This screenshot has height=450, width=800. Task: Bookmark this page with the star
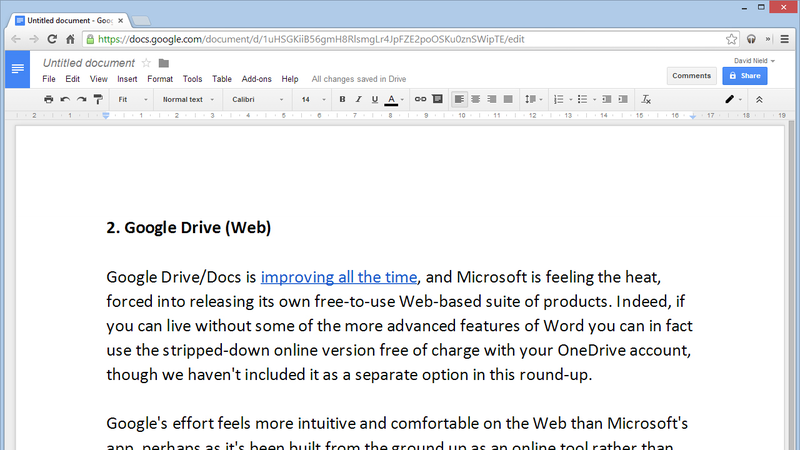[x=731, y=39]
